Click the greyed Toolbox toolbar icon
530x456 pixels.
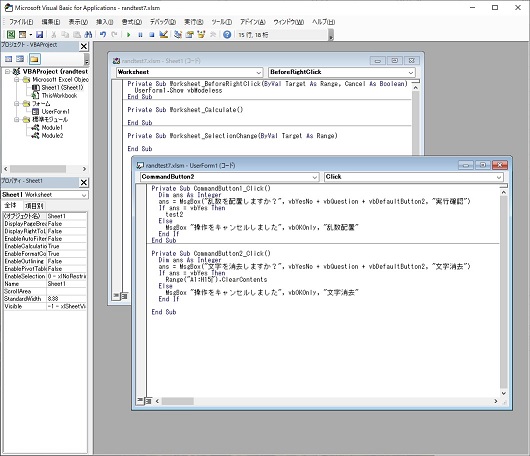pos(213,34)
